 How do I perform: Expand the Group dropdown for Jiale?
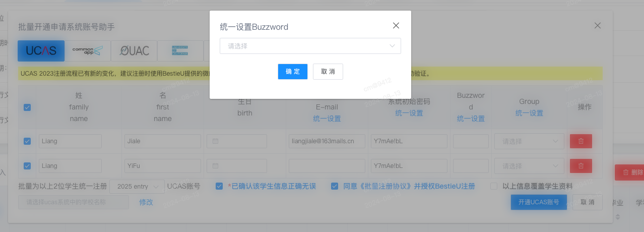[x=529, y=141]
